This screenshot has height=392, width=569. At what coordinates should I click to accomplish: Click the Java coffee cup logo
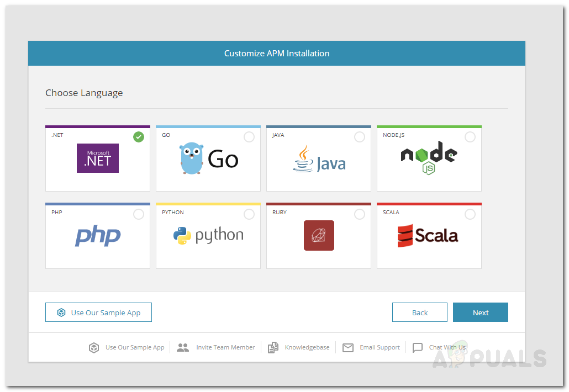[x=302, y=159]
